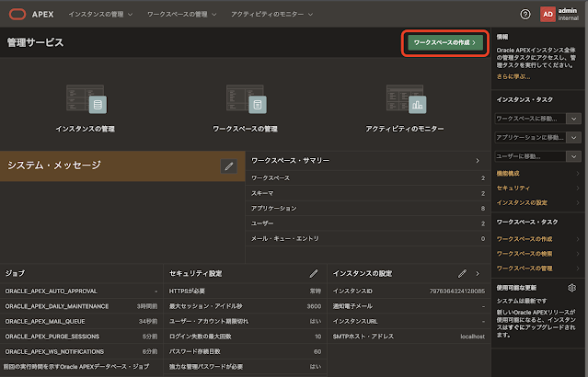Screen dimensions: 588x377
Task: Click in アプリケーションに移動 input field
Action: click(530, 138)
